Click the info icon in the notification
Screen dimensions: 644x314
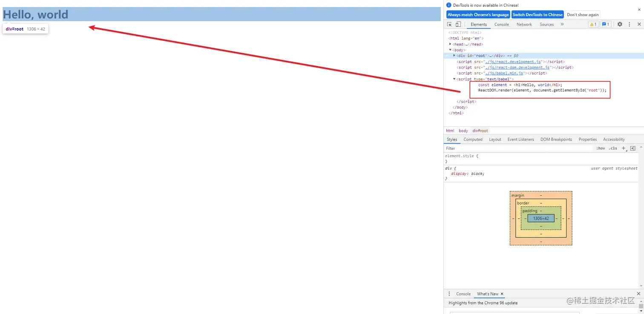tap(448, 5)
